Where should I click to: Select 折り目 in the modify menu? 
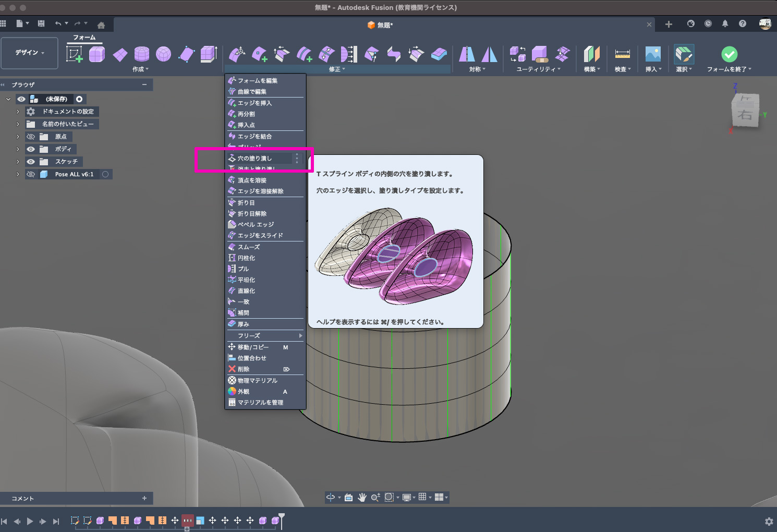pos(247,203)
